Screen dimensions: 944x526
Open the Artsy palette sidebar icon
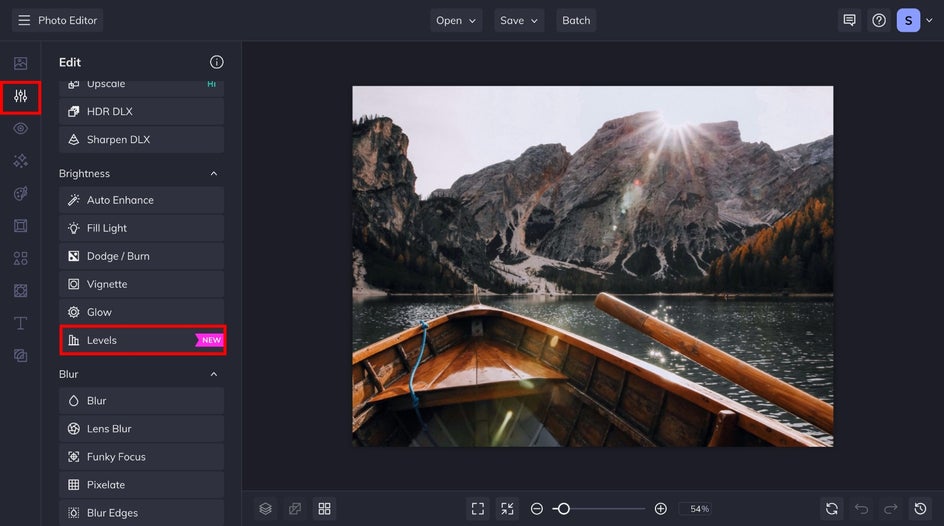coord(20,193)
